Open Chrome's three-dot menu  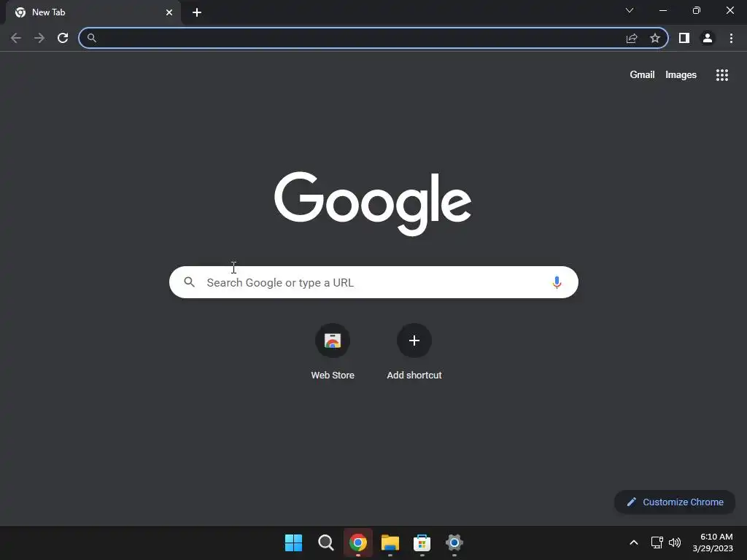coord(731,38)
